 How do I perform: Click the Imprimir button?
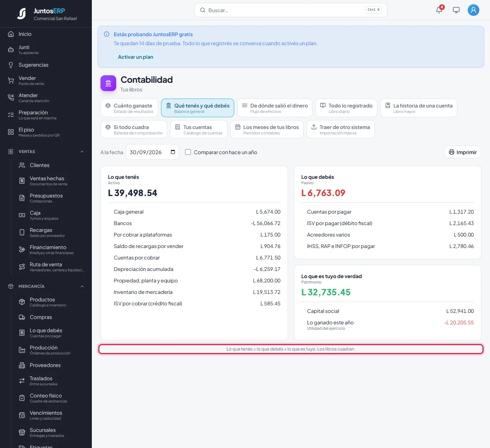(463, 152)
